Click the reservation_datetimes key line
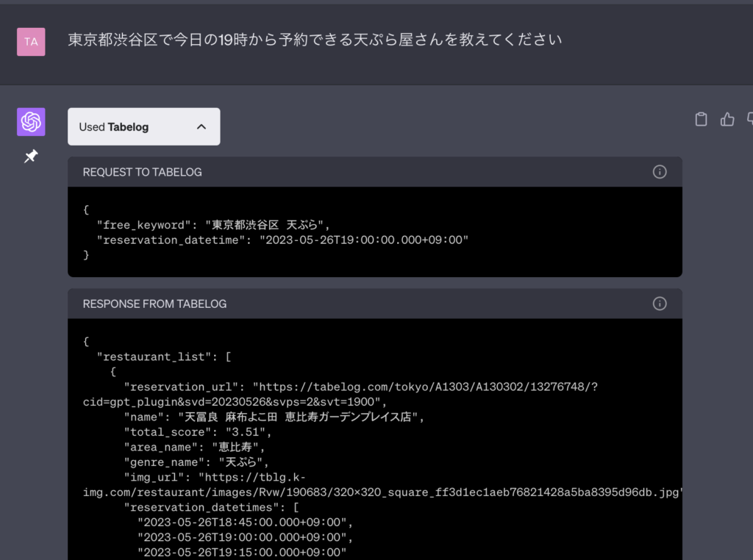753x560 pixels. (211, 507)
